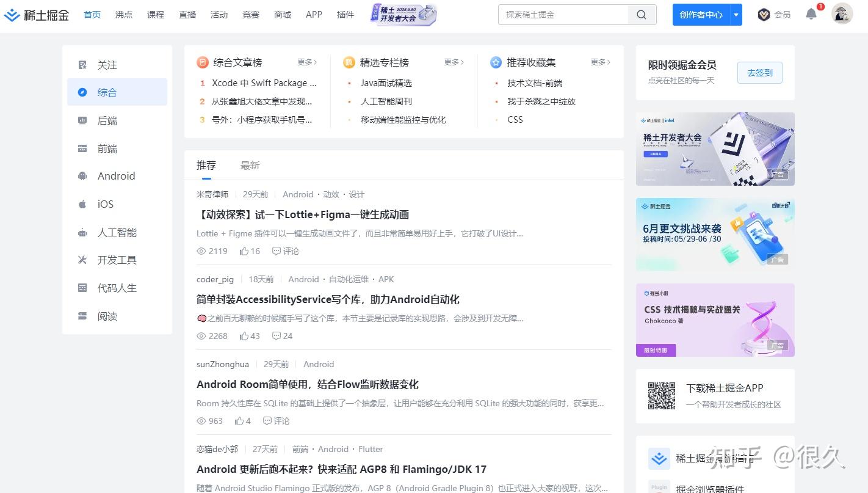Open 更多 next to 综合文章榜
Viewport: 868px width, 493px height.
click(x=307, y=62)
